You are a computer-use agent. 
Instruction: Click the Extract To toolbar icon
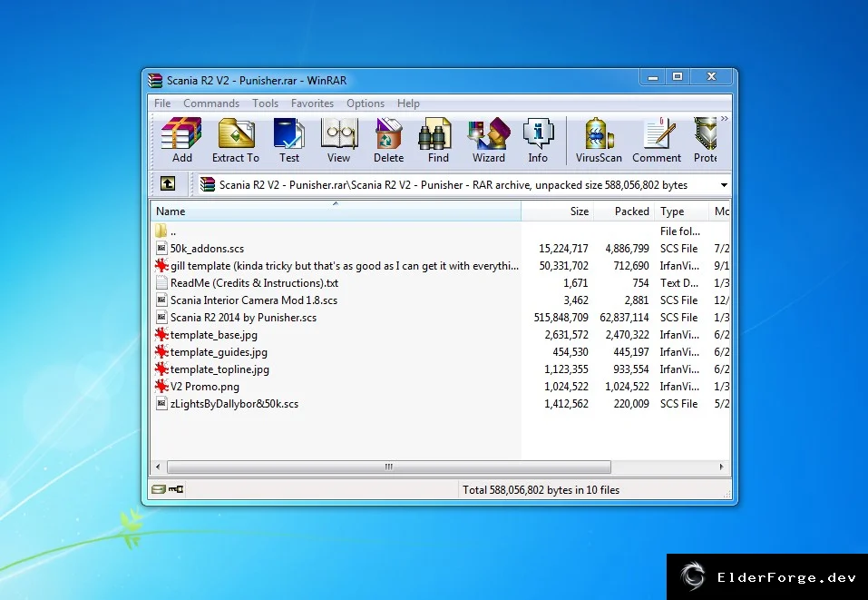pos(235,140)
